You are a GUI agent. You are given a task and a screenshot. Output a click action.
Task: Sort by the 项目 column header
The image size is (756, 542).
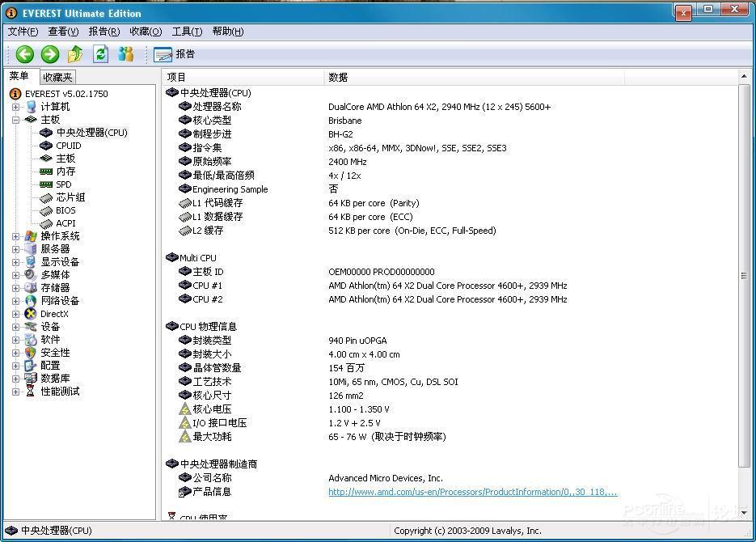243,77
